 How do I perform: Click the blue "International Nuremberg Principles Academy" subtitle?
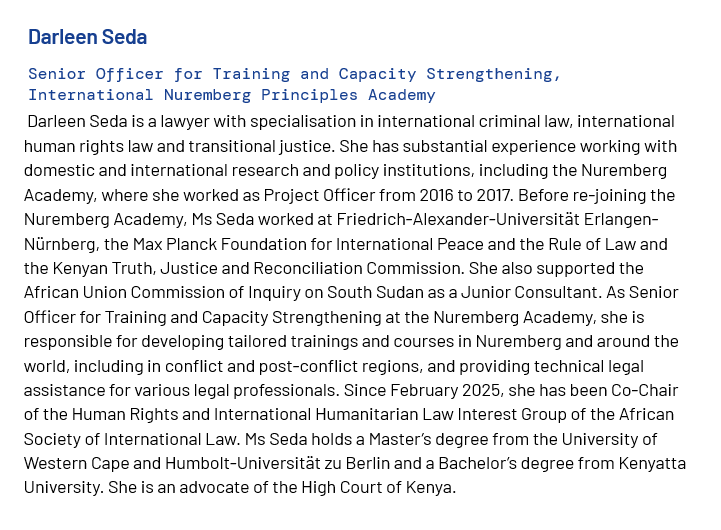tap(231, 95)
